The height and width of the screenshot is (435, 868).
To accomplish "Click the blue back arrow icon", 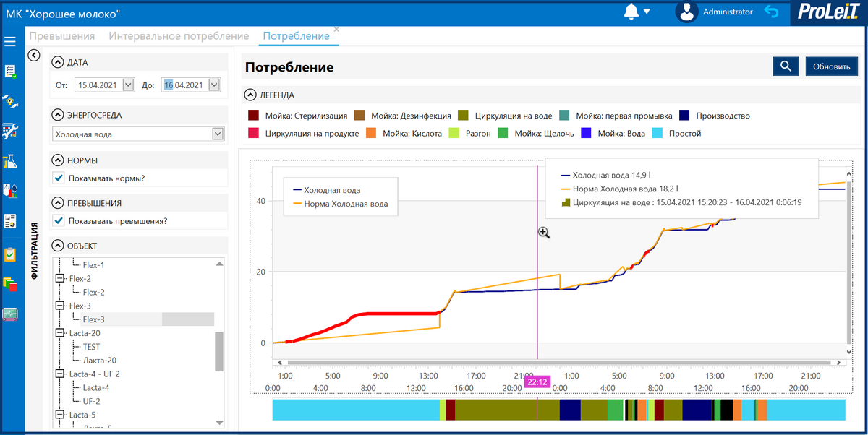I will pos(772,12).
